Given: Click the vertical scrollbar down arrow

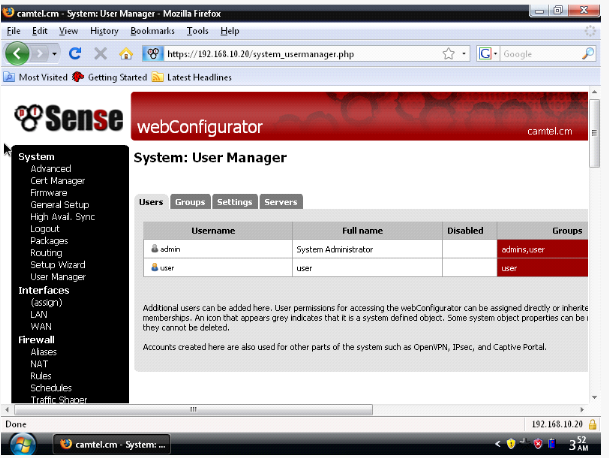Looking at the screenshot, I should click(x=595, y=395).
